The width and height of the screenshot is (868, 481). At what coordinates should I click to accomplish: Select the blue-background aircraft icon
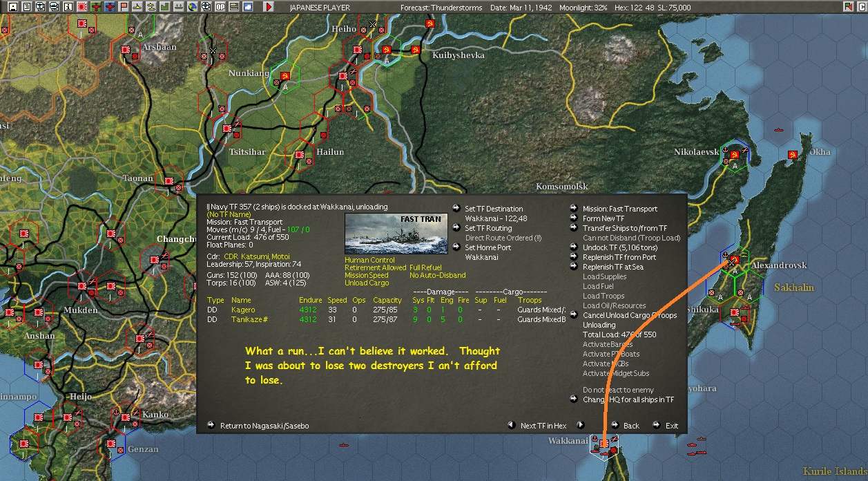[110, 7]
